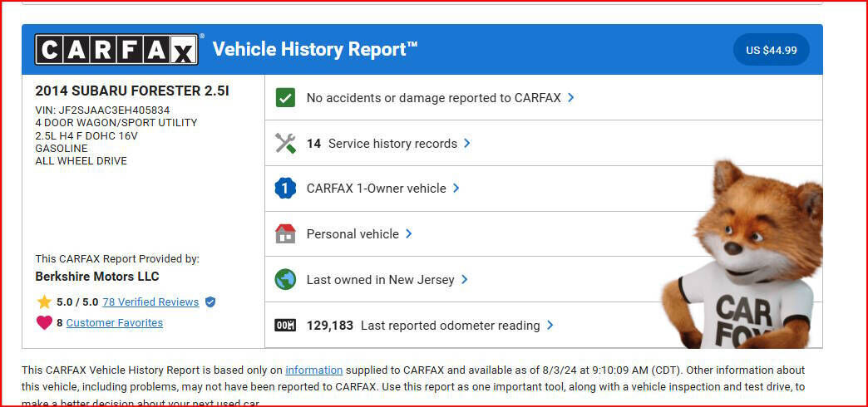Click the gold star rating icon

click(44, 302)
